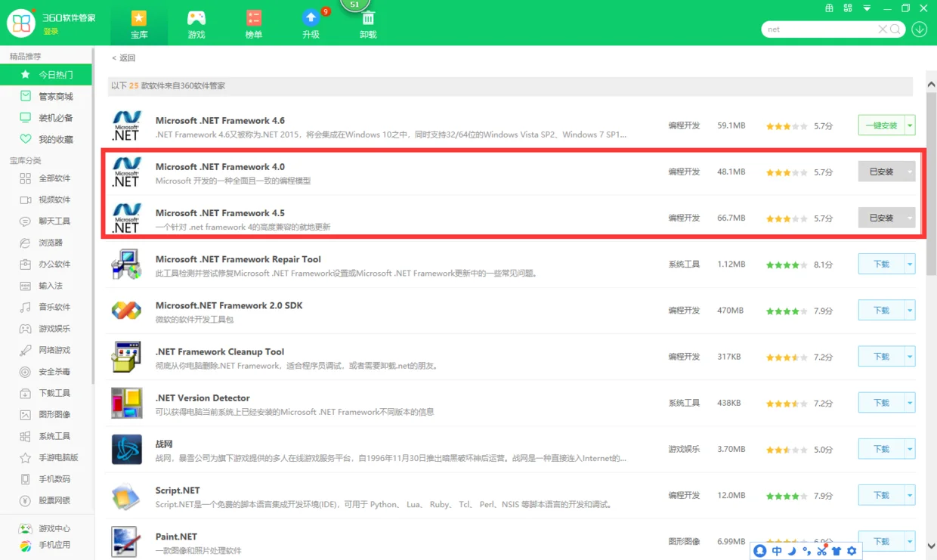
Task: Click the scissors screenshot icon in IME toolbar
Action: [821, 551]
